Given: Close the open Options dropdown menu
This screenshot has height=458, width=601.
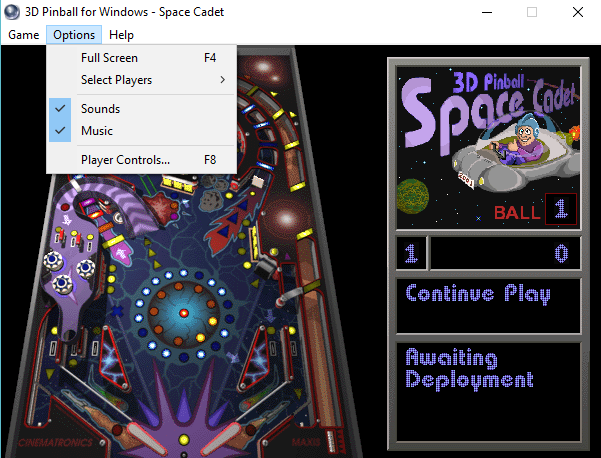Looking at the screenshot, I should click(x=74, y=35).
